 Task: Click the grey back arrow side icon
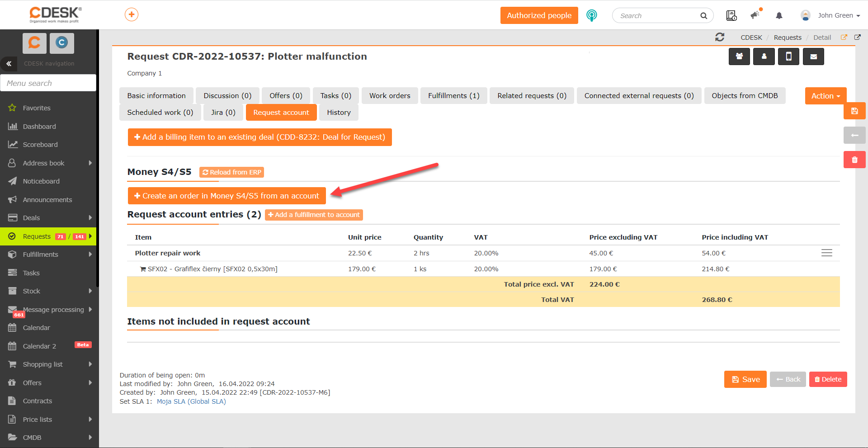point(854,135)
